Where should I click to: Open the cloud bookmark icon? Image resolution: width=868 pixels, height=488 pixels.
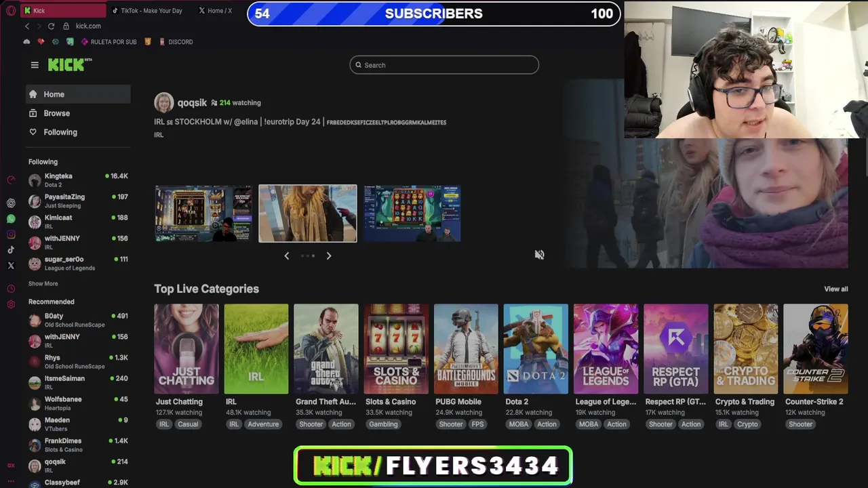click(26, 42)
